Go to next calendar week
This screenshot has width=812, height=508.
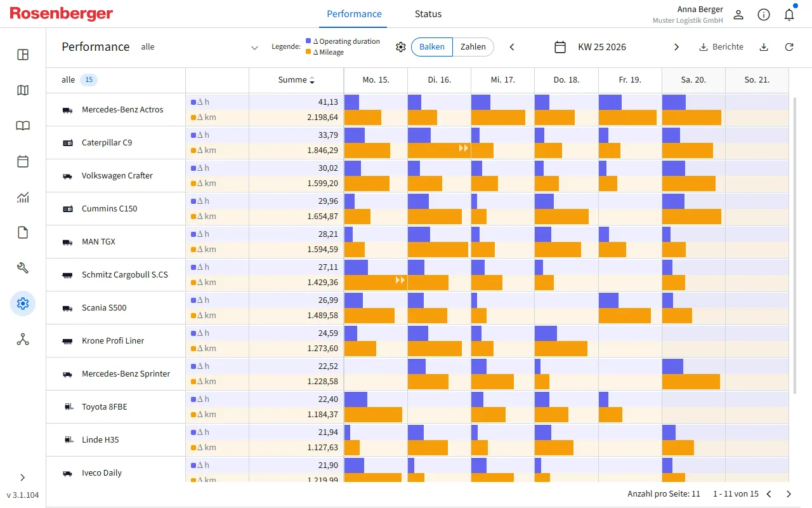pyautogui.click(x=676, y=47)
